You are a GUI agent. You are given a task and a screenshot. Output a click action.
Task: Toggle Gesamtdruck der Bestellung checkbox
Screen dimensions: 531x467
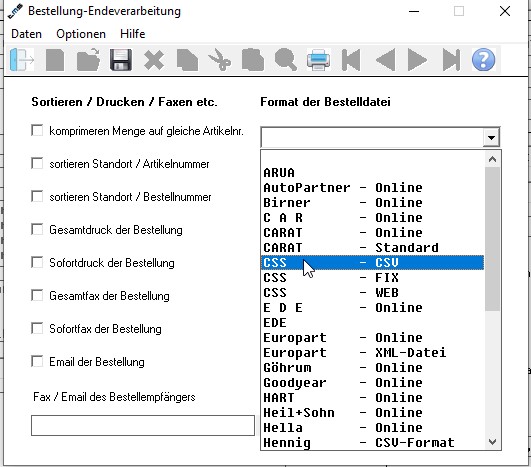(37, 229)
